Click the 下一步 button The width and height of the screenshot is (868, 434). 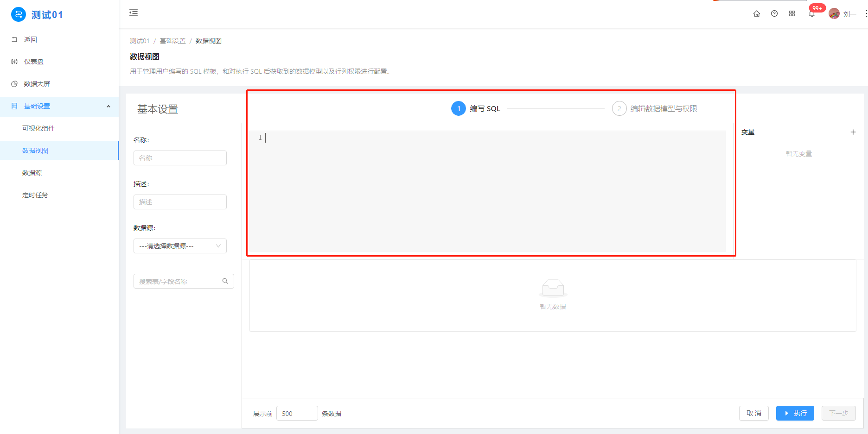tap(839, 413)
